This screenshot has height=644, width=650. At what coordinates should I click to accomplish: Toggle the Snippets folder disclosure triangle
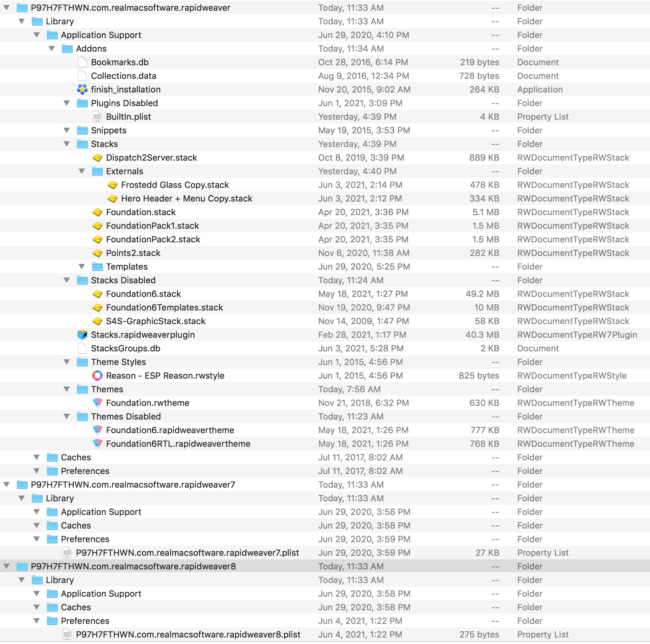click(67, 130)
